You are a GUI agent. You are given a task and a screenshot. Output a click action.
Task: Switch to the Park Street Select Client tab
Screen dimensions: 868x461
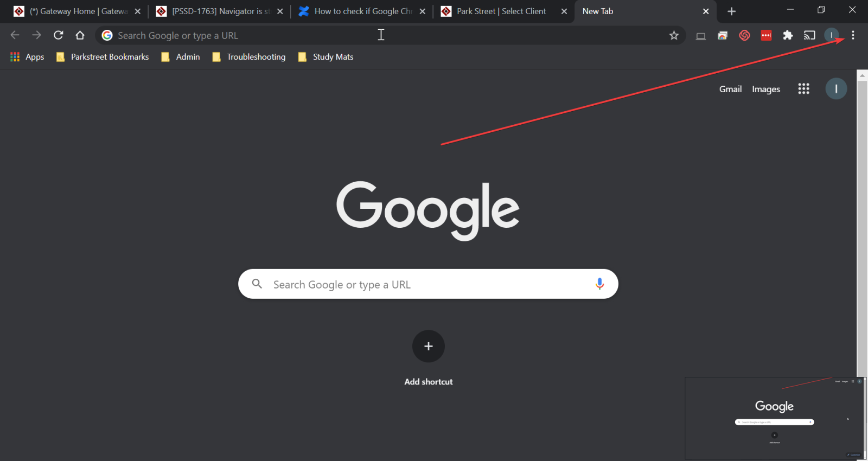click(x=505, y=11)
